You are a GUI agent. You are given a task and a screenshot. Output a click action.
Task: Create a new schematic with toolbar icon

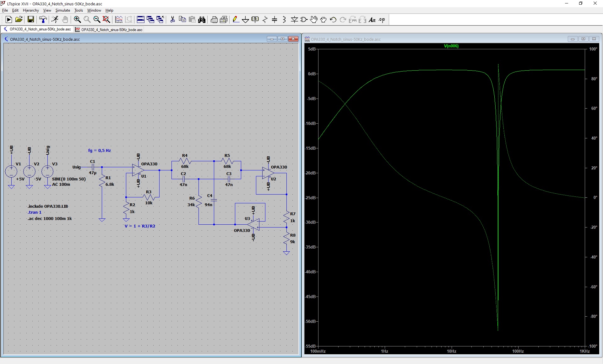click(x=9, y=20)
